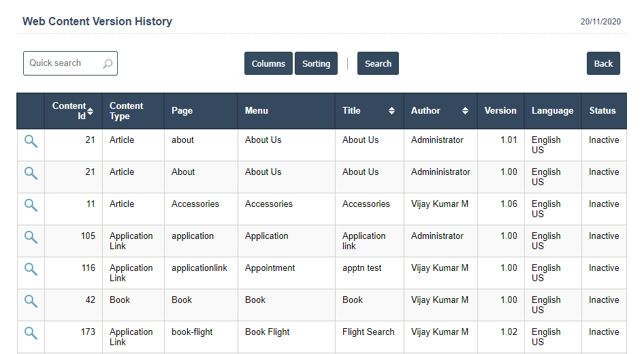
Task: Click the magnifier icon for applicationlink row
Action: pos(31,269)
